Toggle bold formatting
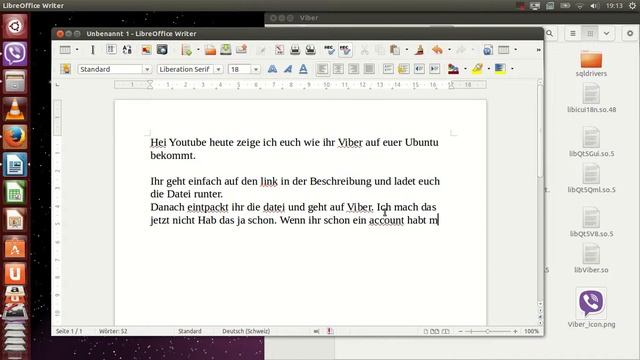This screenshot has height=360, width=640. [272, 69]
